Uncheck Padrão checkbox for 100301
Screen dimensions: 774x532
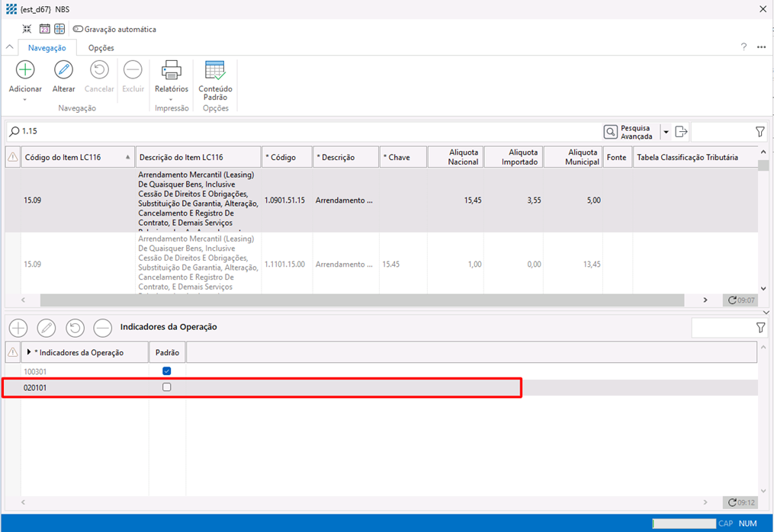[167, 371]
